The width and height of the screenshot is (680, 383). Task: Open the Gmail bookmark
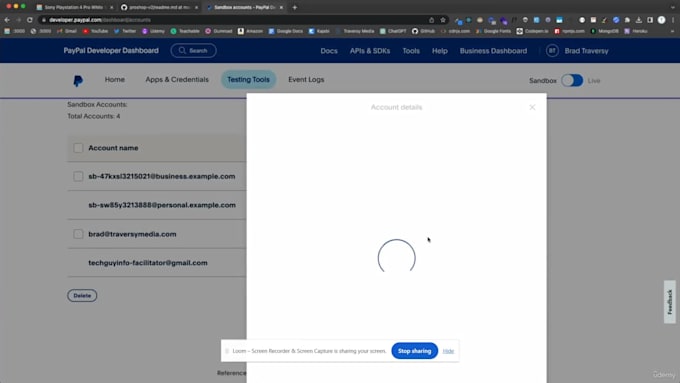[x=66, y=31]
